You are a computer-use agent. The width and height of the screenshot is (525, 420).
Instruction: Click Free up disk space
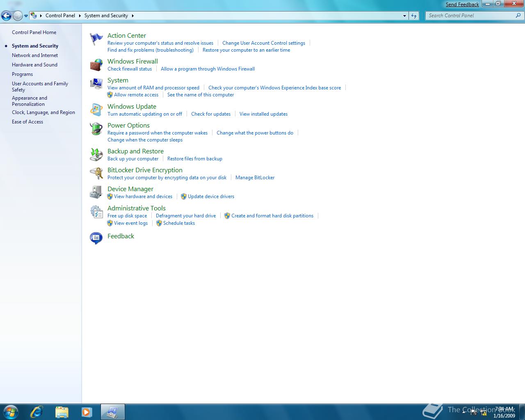(127, 216)
